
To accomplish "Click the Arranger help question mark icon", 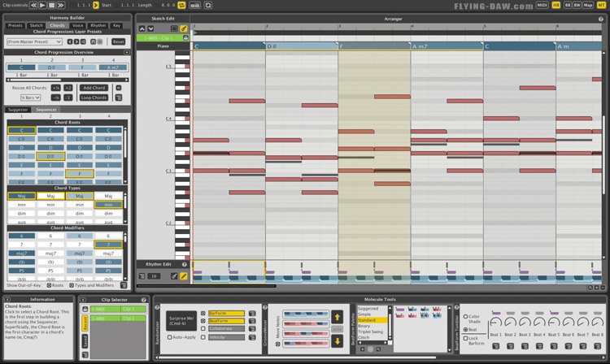I will pyautogui.click(x=601, y=19).
